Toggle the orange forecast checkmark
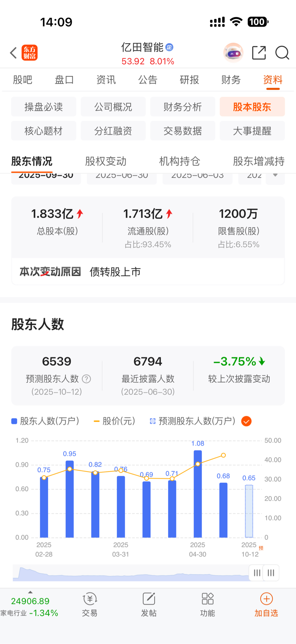Viewport: 296px width, 644px height. 246,421
